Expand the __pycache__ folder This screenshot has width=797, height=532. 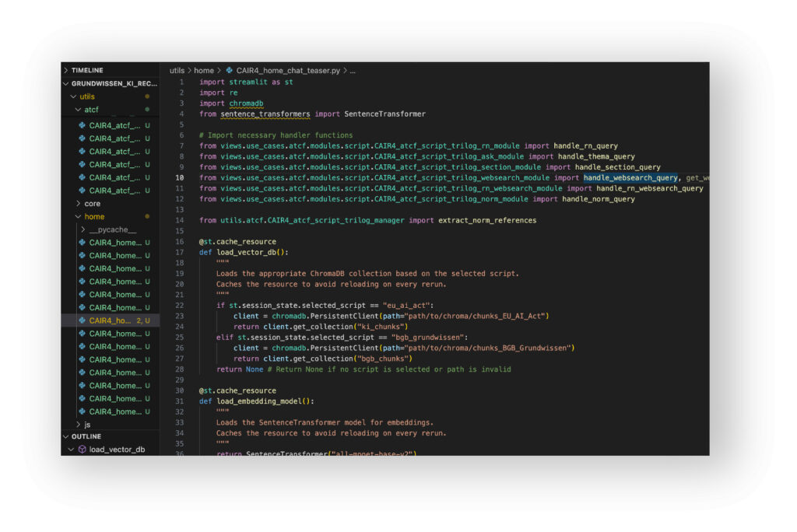83,229
